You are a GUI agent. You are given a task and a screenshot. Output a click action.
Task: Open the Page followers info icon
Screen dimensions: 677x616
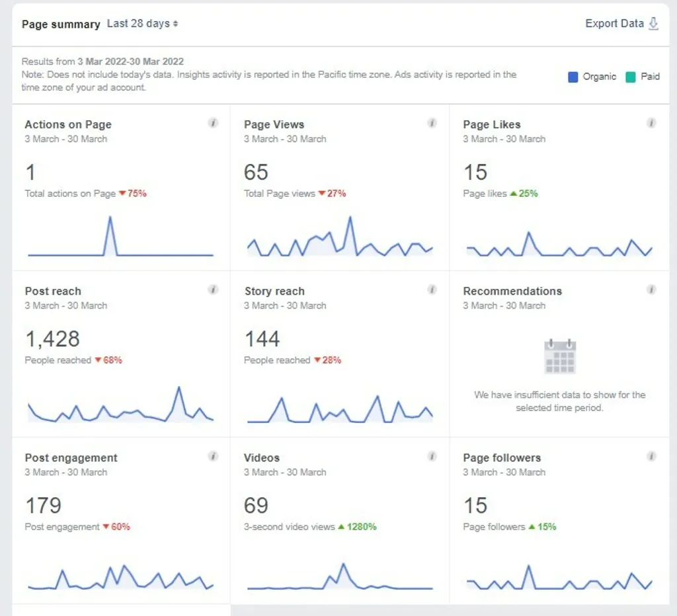click(x=651, y=456)
